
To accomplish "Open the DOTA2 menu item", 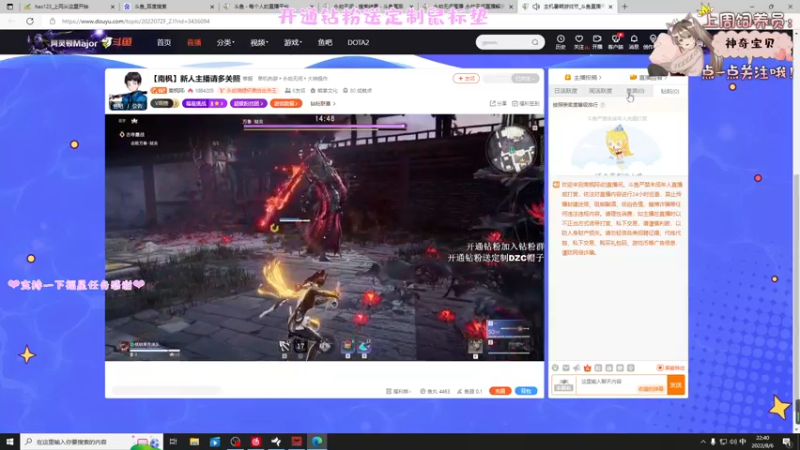I will [x=358, y=42].
